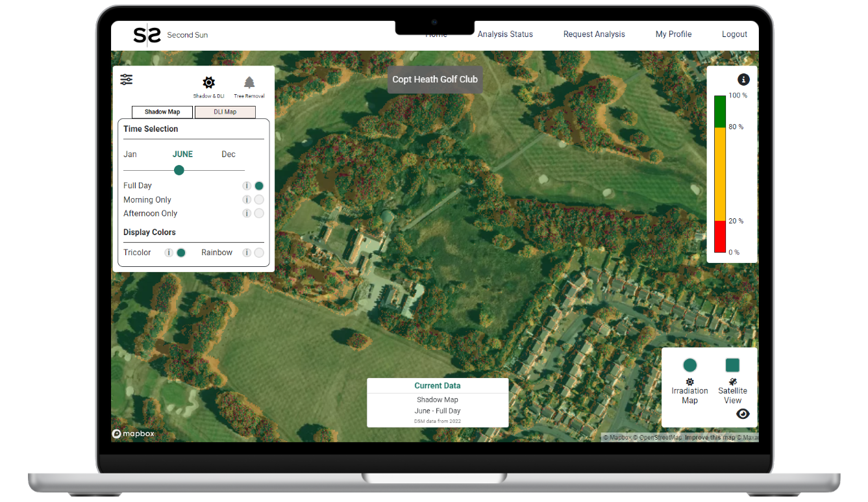This screenshot has height=502, width=868.
Task: Open the filter sliders icon on panel
Action: pyautogui.click(x=126, y=79)
